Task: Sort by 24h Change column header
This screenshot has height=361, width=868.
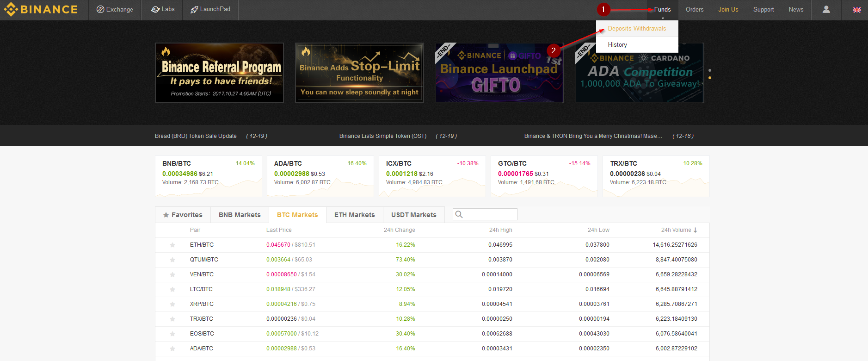Action: pyautogui.click(x=399, y=230)
